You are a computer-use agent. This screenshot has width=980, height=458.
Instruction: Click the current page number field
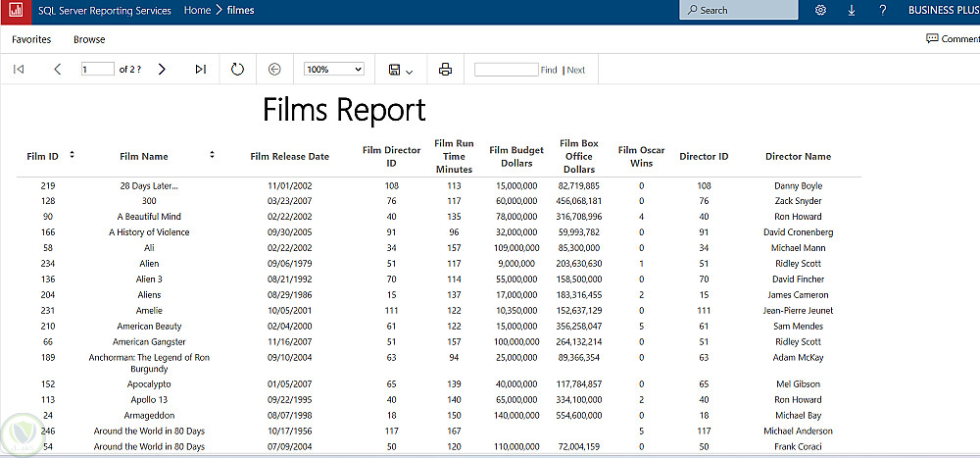click(x=97, y=70)
